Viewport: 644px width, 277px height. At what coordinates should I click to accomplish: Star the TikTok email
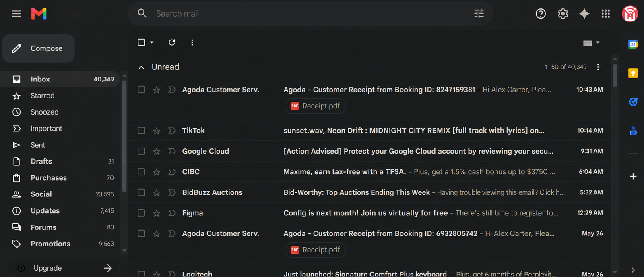pyautogui.click(x=157, y=131)
